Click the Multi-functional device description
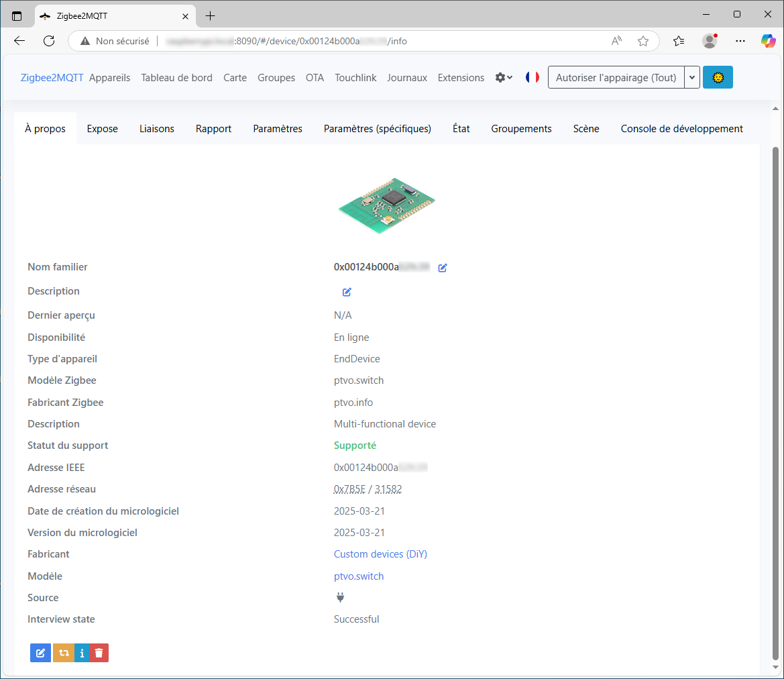Screen dimensions: 784x679 385,424
